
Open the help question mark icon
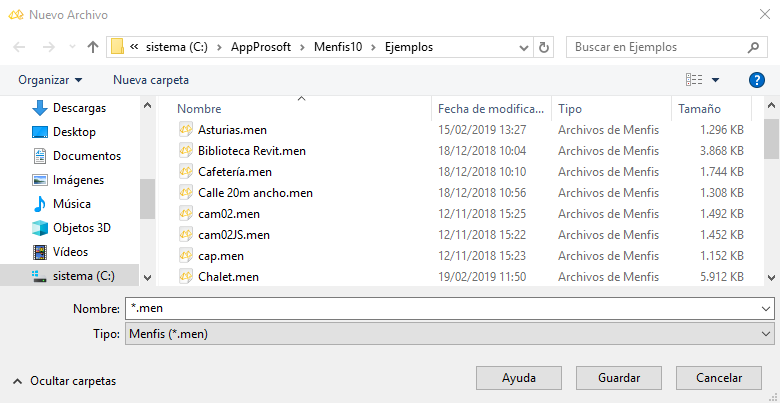pos(757,80)
